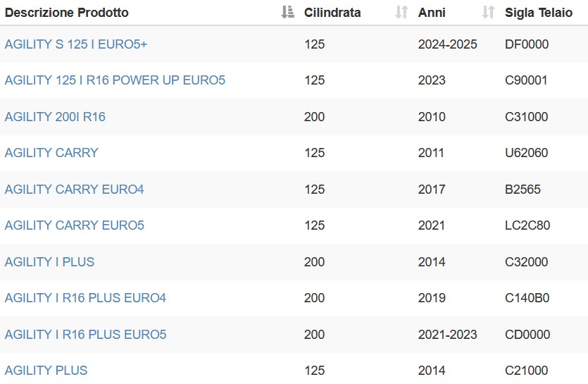The image size is (588, 384).
Task: Sort by Anni using its arrows icon
Action: (488, 12)
